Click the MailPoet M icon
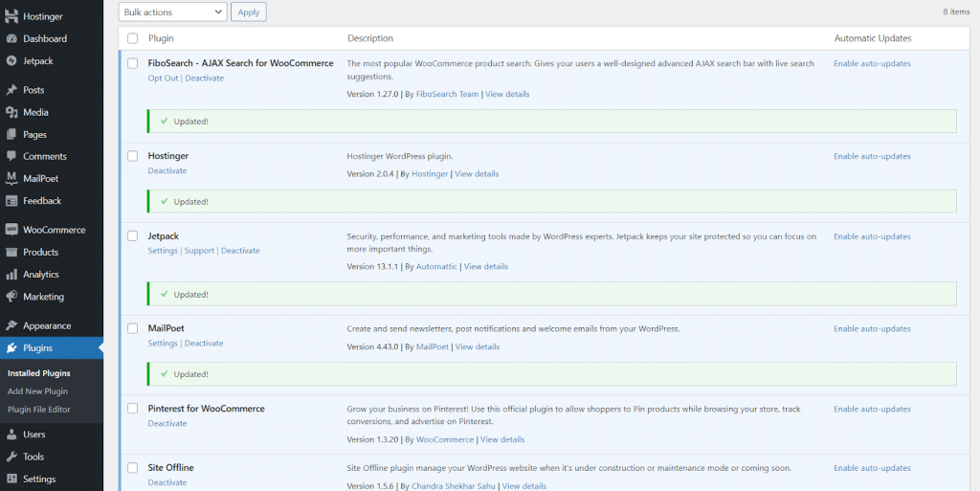This screenshot has width=980, height=491. (x=11, y=179)
